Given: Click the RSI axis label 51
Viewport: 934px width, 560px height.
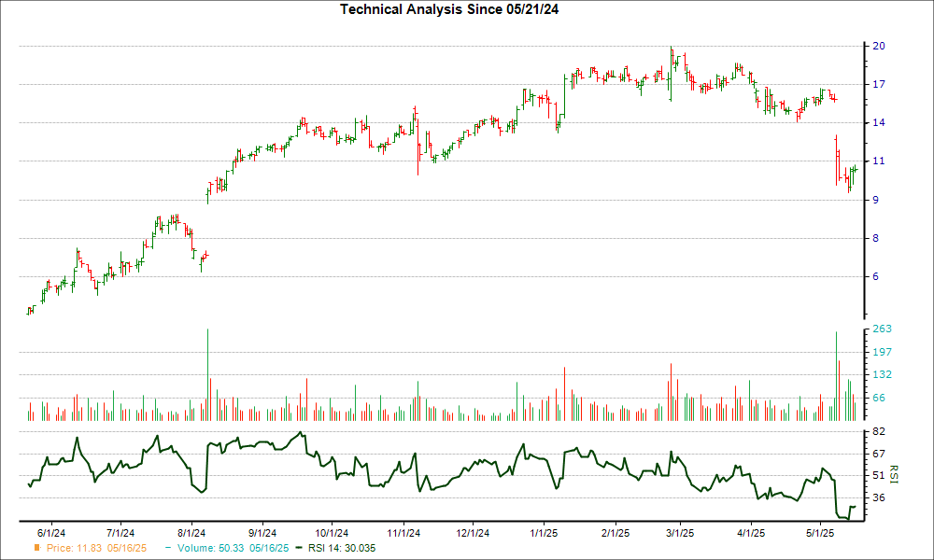Looking at the screenshot, I should (879, 475).
